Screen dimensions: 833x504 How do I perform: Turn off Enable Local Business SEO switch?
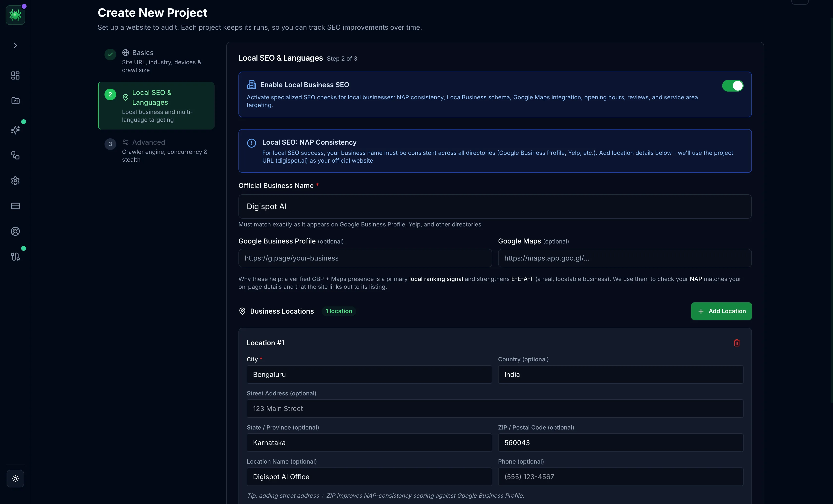coord(733,86)
